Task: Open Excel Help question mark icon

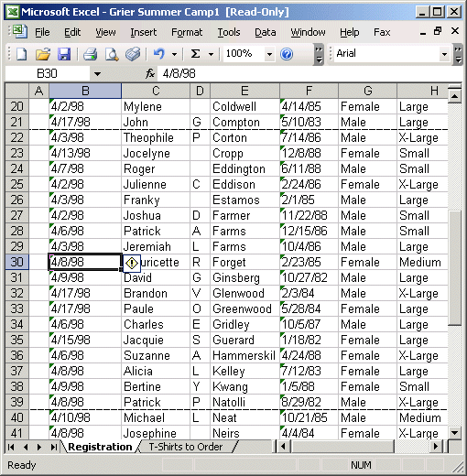Action: coord(287,54)
